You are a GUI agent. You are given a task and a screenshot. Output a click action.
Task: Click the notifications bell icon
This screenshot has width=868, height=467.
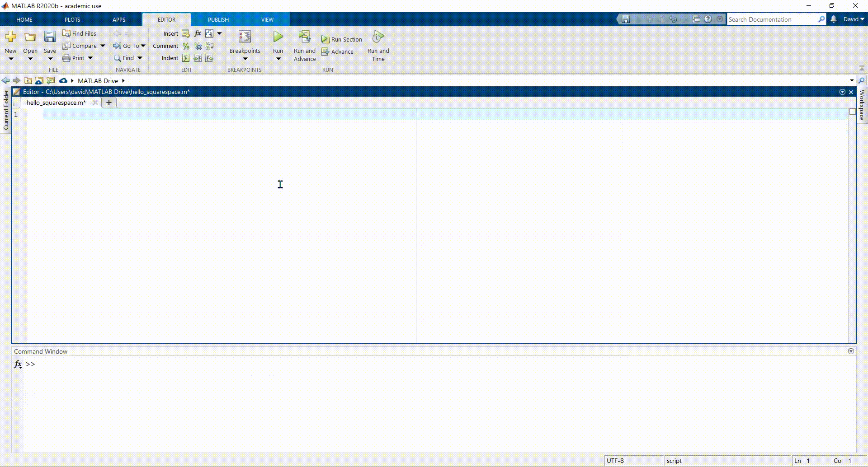click(x=834, y=19)
